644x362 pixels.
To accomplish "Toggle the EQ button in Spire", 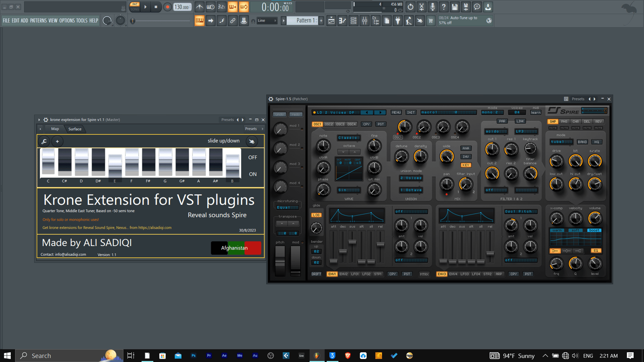I will pos(596,251).
